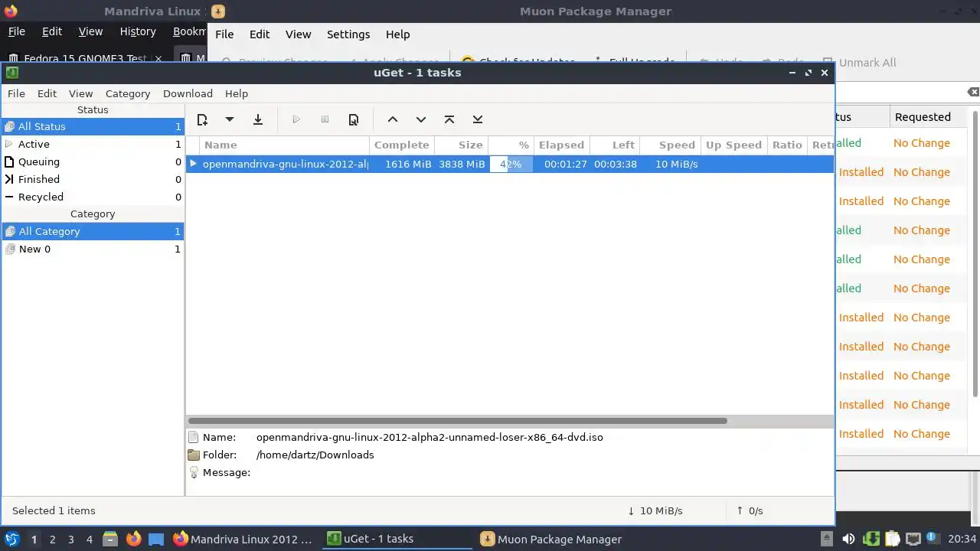Click Unmark All in Muon toolbar

[x=859, y=63]
